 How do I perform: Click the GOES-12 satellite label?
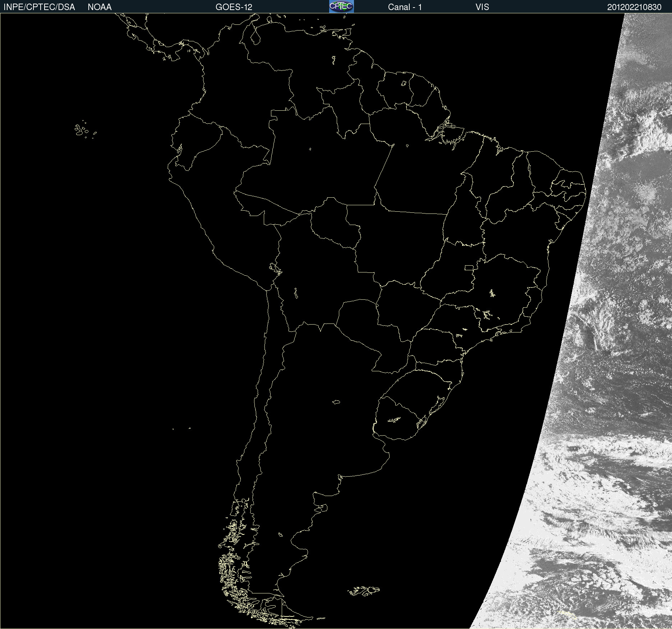[234, 7]
